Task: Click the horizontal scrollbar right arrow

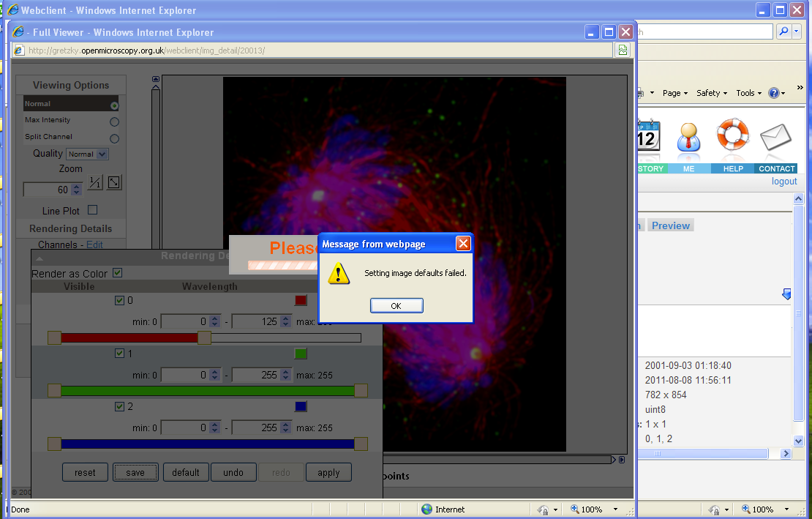Action: [x=786, y=454]
